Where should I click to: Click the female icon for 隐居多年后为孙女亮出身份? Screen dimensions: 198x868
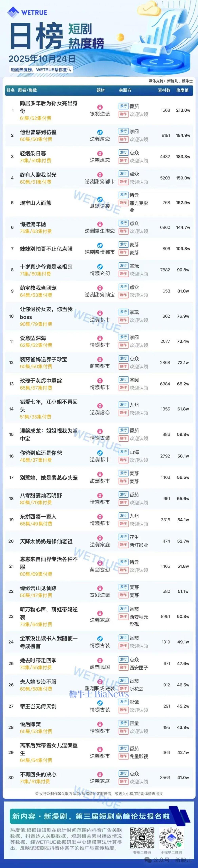100,107
